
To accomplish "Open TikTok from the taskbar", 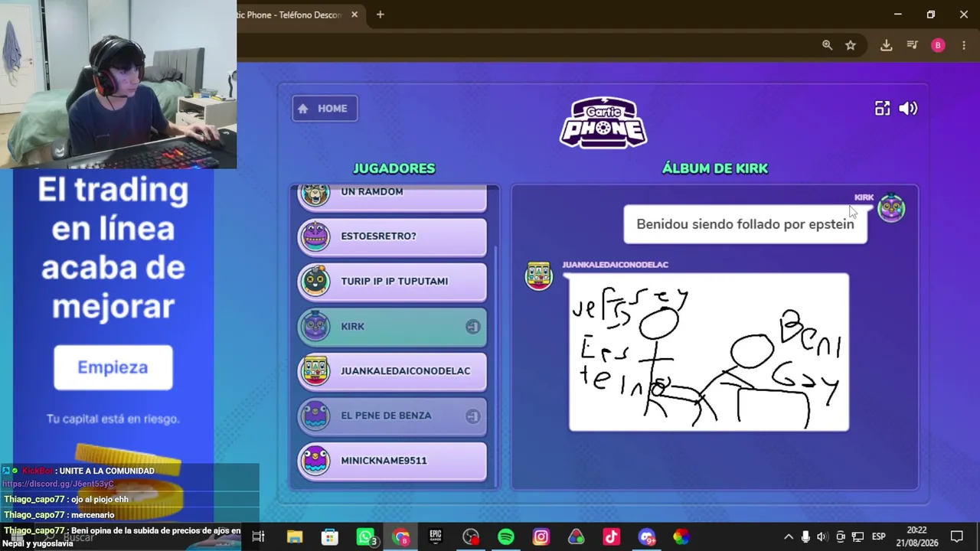I will click(611, 537).
